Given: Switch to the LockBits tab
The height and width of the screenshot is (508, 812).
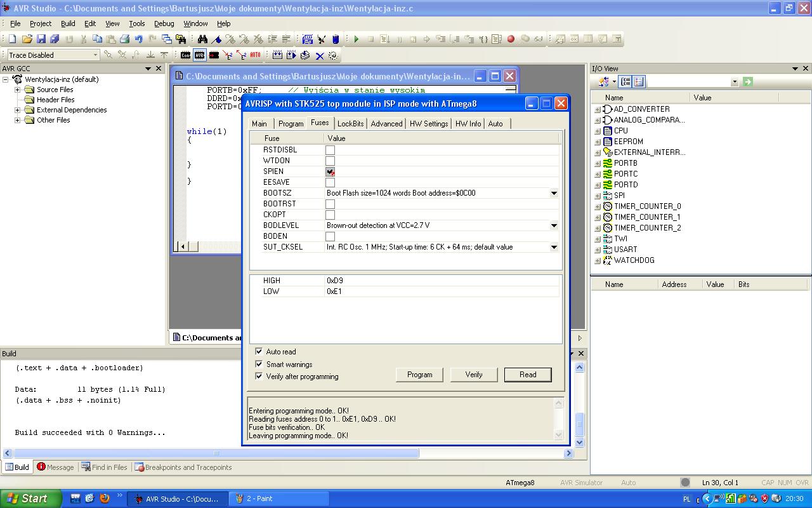Looking at the screenshot, I should [350, 124].
